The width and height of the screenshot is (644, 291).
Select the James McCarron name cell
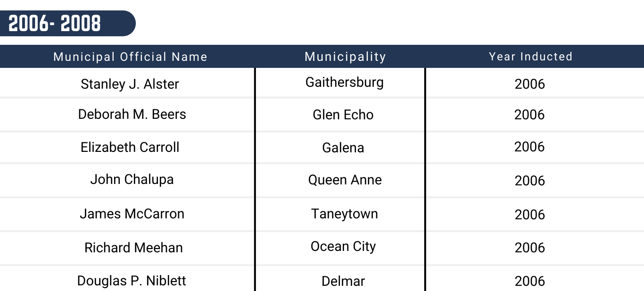click(x=132, y=214)
